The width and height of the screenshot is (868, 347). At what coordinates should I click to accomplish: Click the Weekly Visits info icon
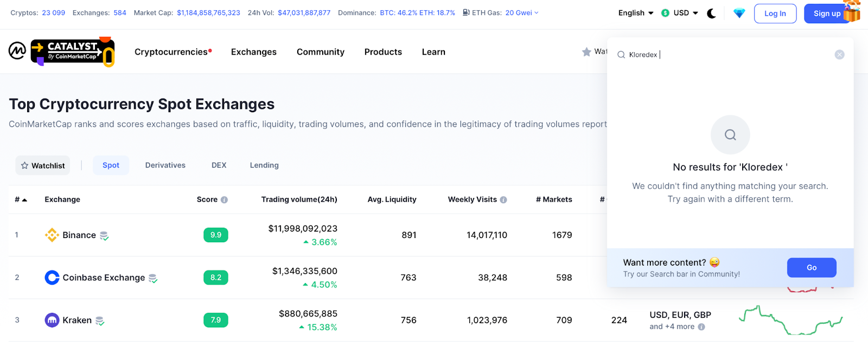point(503,200)
